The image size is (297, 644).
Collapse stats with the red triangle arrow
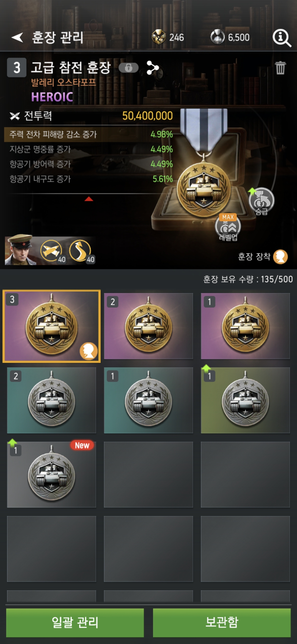89,199
